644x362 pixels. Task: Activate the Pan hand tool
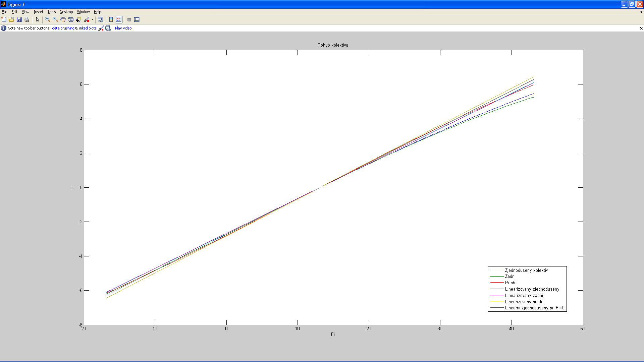click(x=63, y=19)
